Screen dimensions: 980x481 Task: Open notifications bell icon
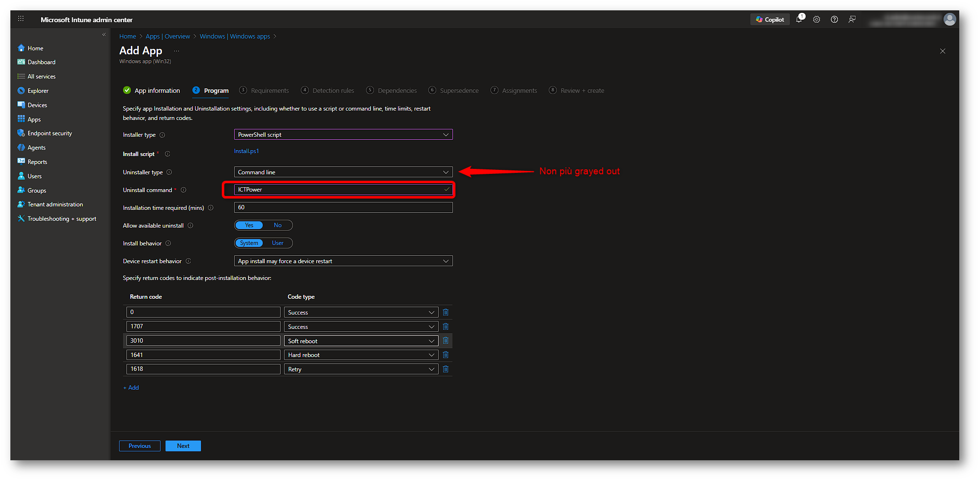tap(799, 20)
